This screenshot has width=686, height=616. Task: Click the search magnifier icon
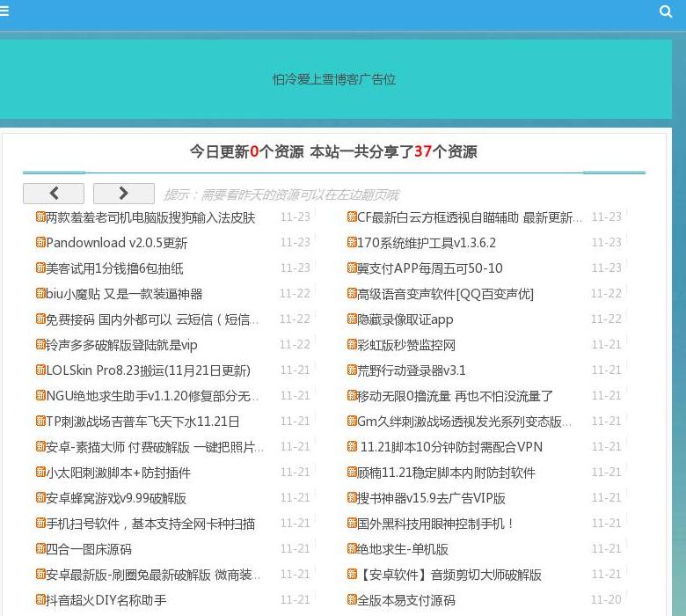click(666, 11)
